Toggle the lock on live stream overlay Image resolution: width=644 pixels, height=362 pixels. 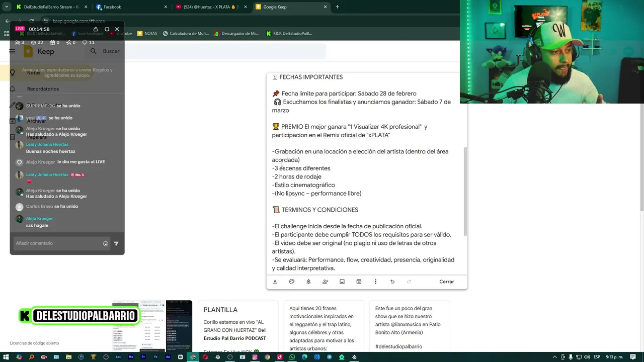point(96,29)
